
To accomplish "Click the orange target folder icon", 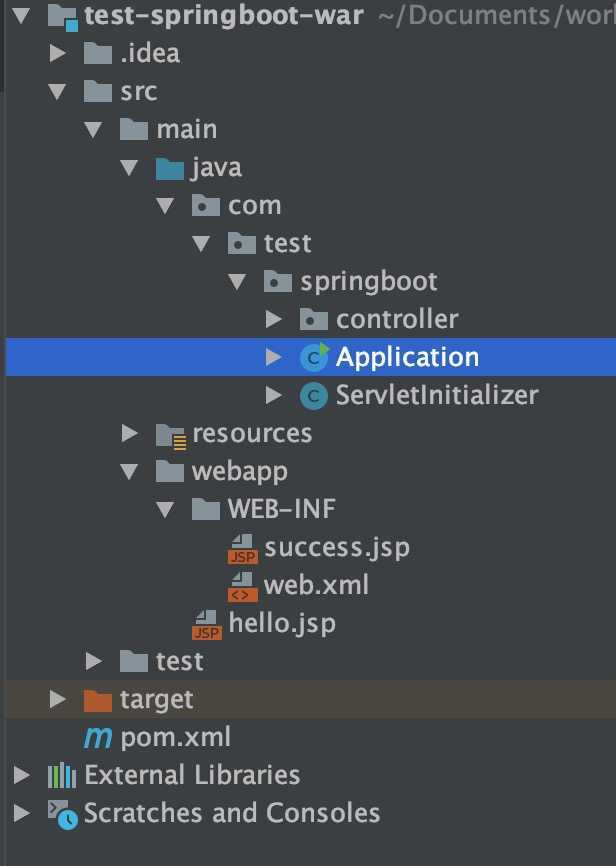I will click(x=98, y=700).
